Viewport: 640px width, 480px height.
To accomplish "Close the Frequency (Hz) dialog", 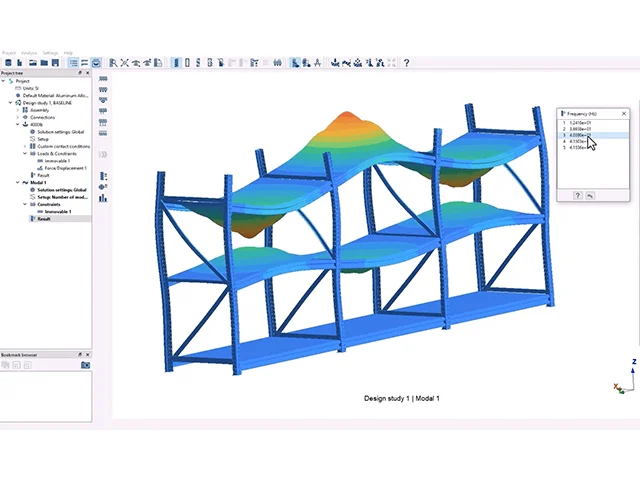I will click(624, 114).
